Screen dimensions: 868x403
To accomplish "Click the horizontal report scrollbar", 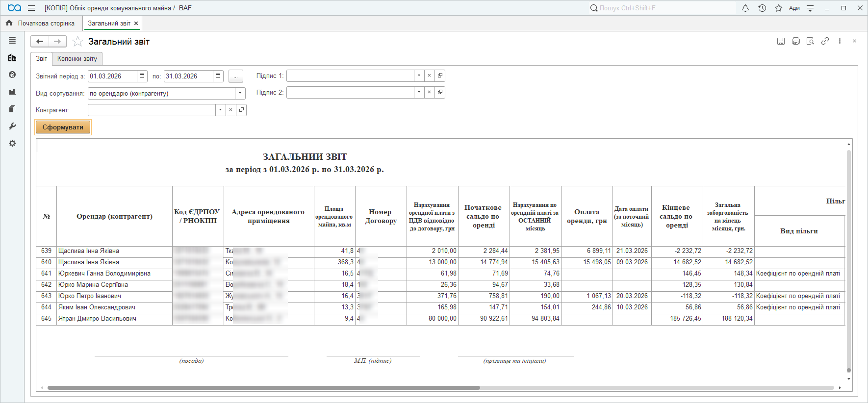I will point(263,388).
